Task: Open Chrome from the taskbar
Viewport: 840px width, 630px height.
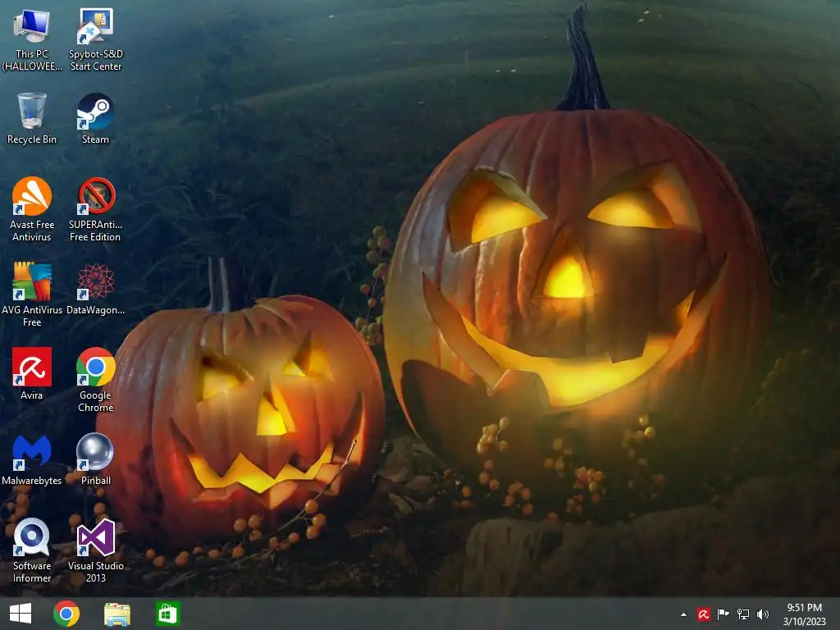Action: (66, 614)
